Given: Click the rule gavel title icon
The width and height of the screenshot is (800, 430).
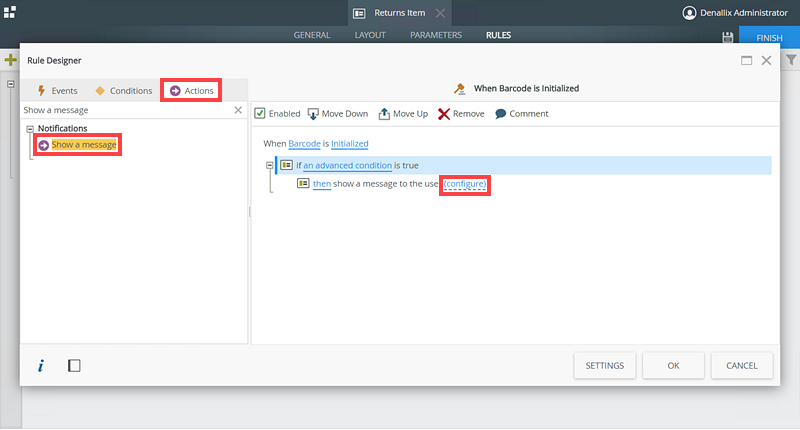Looking at the screenshot, I should pos(459,89).
